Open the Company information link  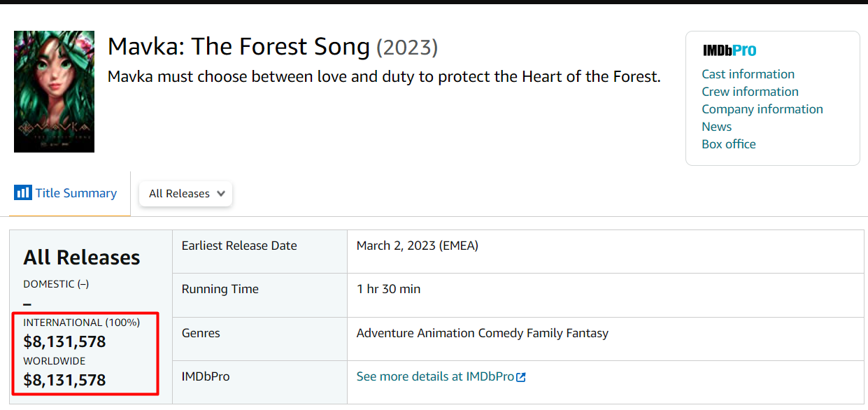point(762,109)
